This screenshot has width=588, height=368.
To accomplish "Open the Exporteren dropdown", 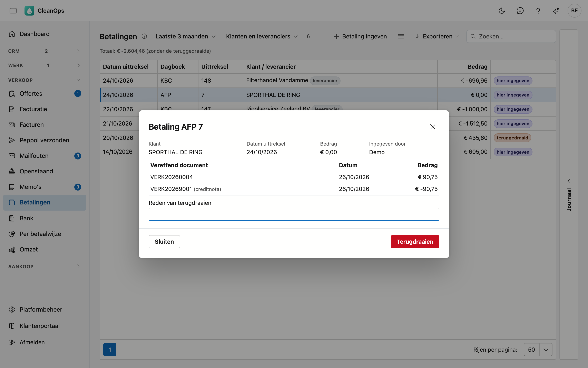I will (437, 36).
